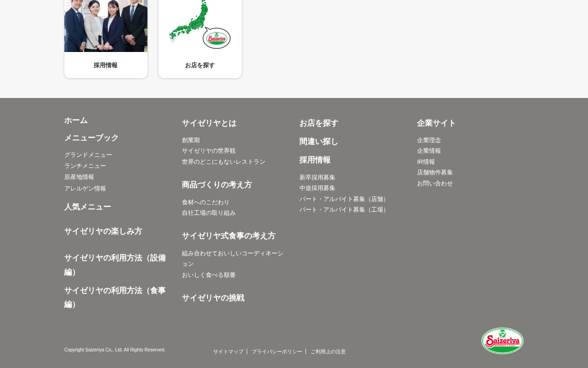
Task: Open 人気メニュー heading link
Action: point(88,207)
